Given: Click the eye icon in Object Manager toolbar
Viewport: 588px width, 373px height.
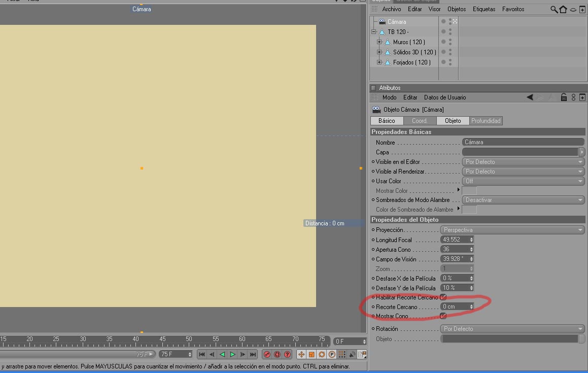Looking at the screenshot, I should pyautogui.click(x=573, y=10).
